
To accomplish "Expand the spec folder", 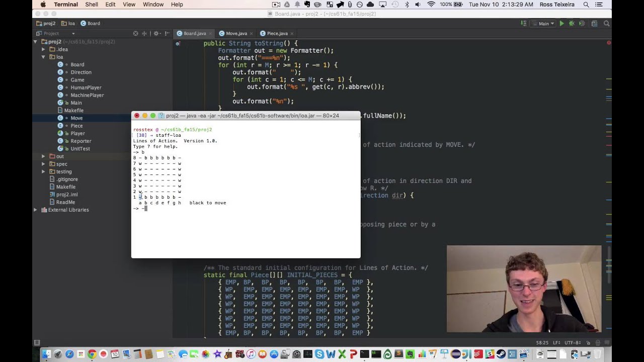I will (43, 164).
